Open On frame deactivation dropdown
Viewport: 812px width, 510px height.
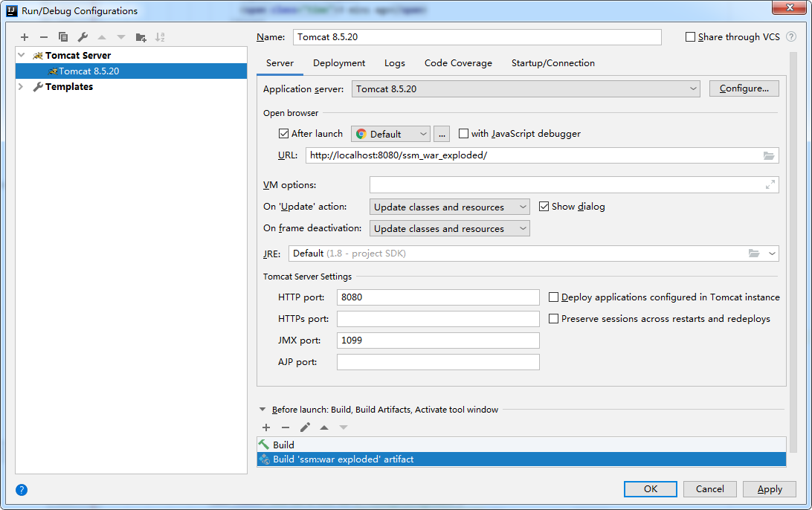(449, 228)
